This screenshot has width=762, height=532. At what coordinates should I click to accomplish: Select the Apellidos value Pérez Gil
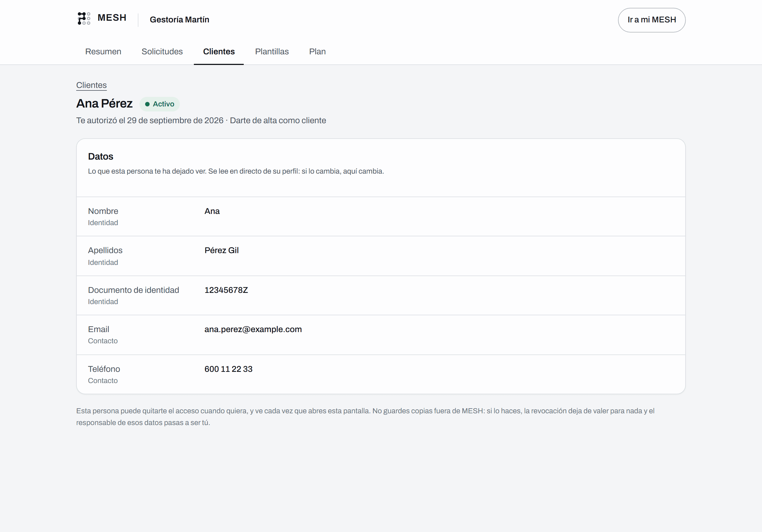[x=222, y=250]
